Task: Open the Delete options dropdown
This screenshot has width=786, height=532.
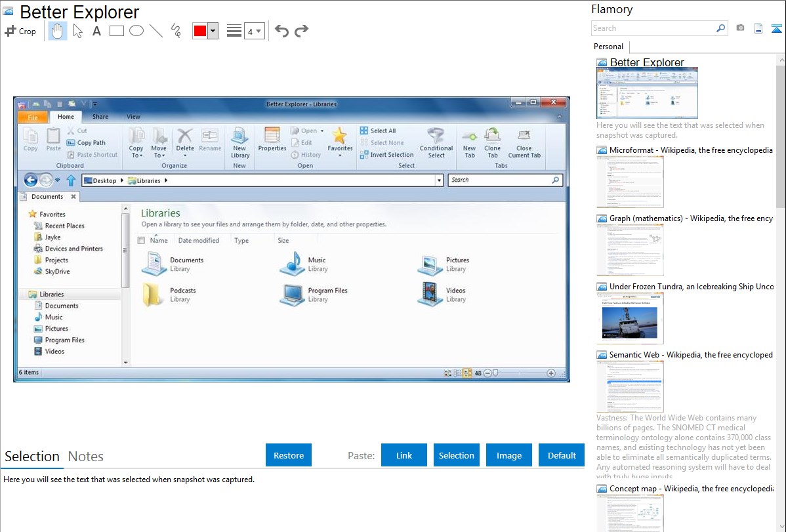Action: pos(185,155)
